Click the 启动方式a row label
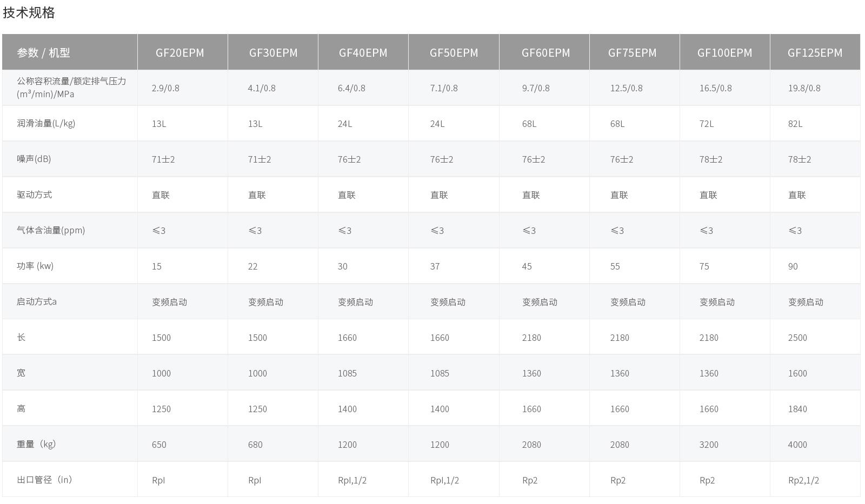The image size is (865, 504). point(37,302)
